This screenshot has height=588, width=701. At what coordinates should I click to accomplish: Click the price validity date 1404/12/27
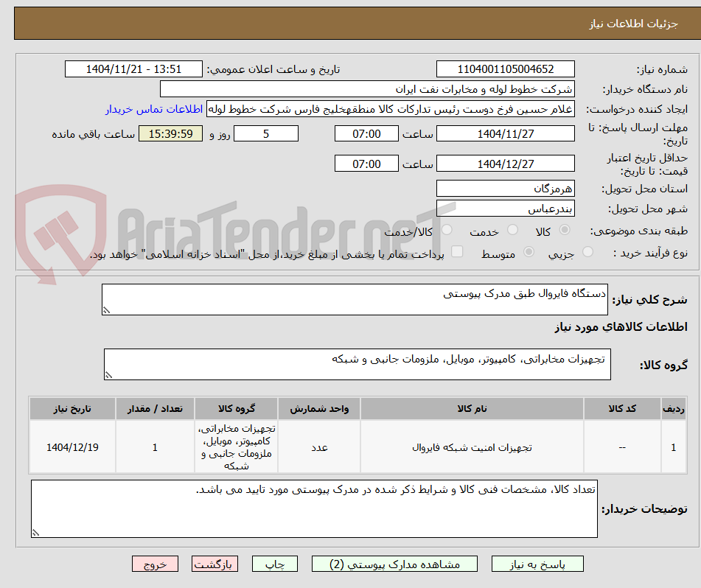(505, 164)
